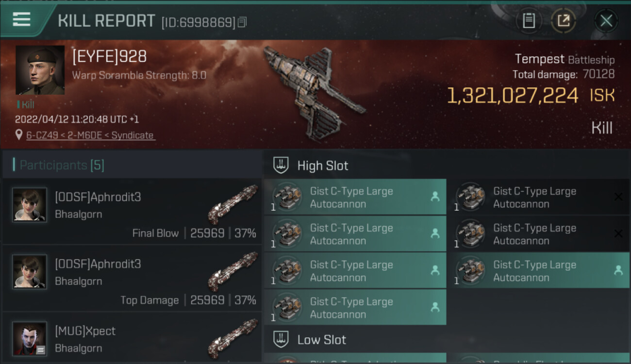Open the EYFE 928 pilot portrait

[40, 70]
